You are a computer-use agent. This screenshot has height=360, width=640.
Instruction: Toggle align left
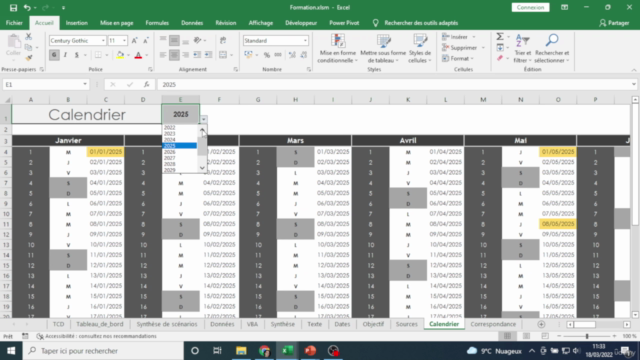[163, 55]
